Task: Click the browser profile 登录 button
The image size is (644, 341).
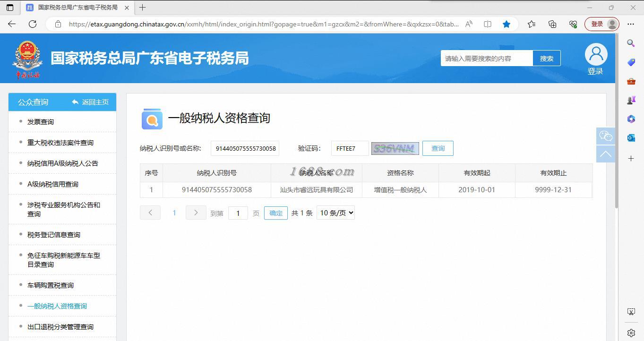Action: click(x=601, y=24)
